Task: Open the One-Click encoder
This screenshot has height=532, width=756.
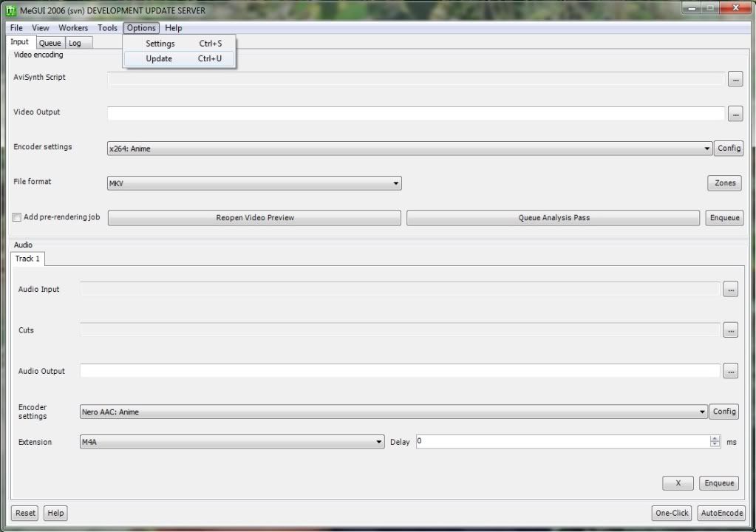Action: click(x=672, y=514)
